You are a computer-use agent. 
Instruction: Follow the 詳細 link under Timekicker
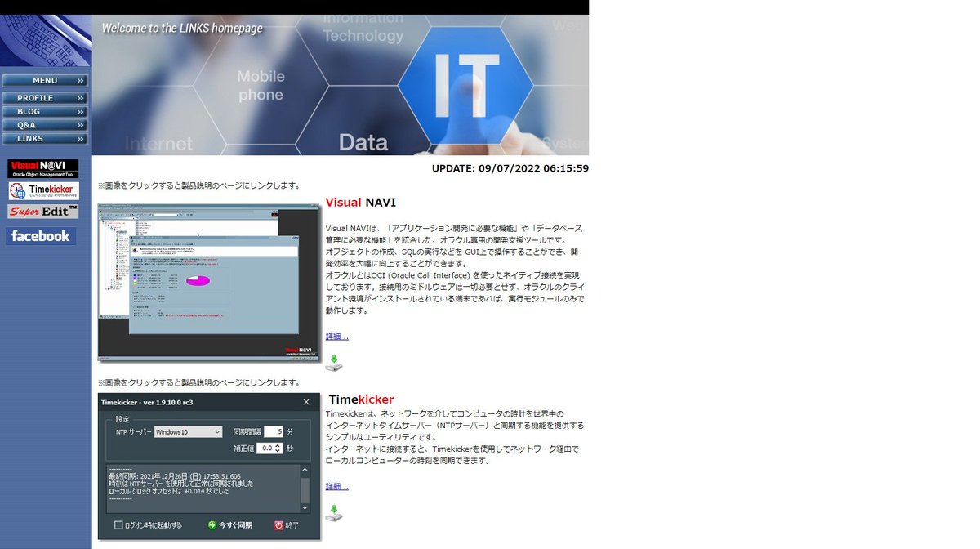(336, 487)
